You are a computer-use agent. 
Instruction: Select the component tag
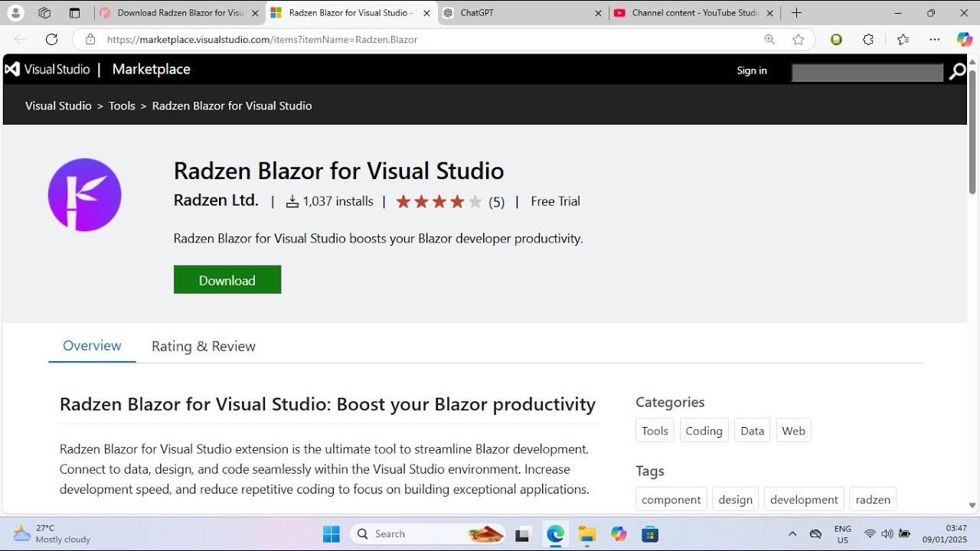pos(671,500)
